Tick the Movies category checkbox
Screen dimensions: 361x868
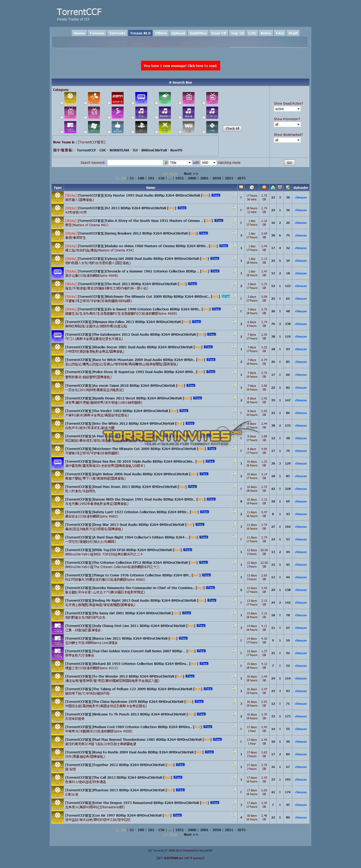62,102
